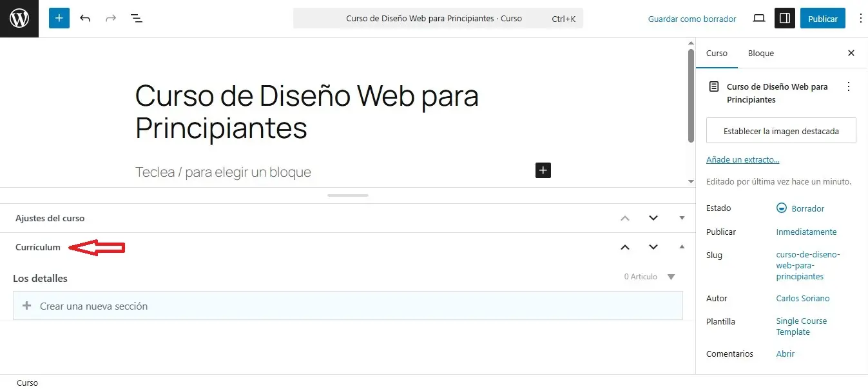Toggle the Ajustes del curso panel
Viewport: 868px width, 389px height.
(682, 218)
